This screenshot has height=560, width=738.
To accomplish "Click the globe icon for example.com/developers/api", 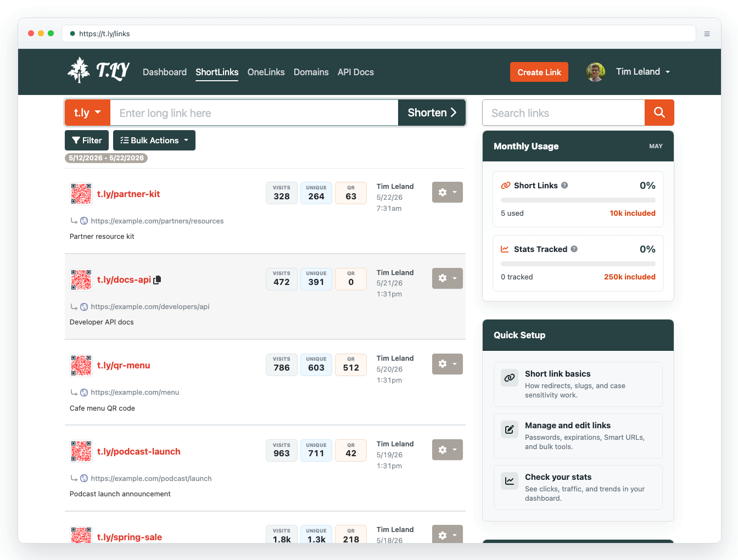I will [84, 306].
